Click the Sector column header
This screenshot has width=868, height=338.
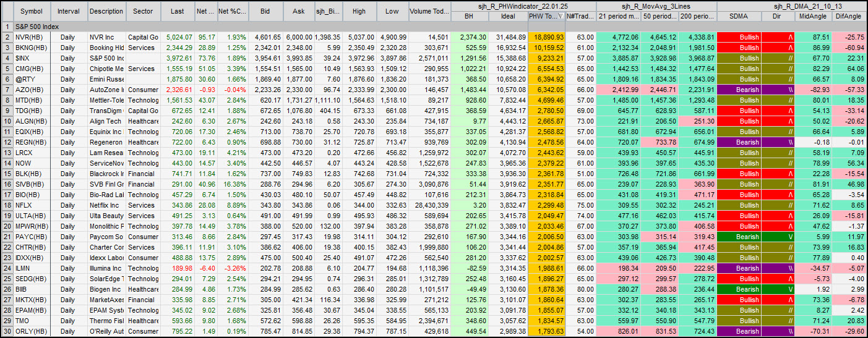pyautogui.click(x=144, y=11)
